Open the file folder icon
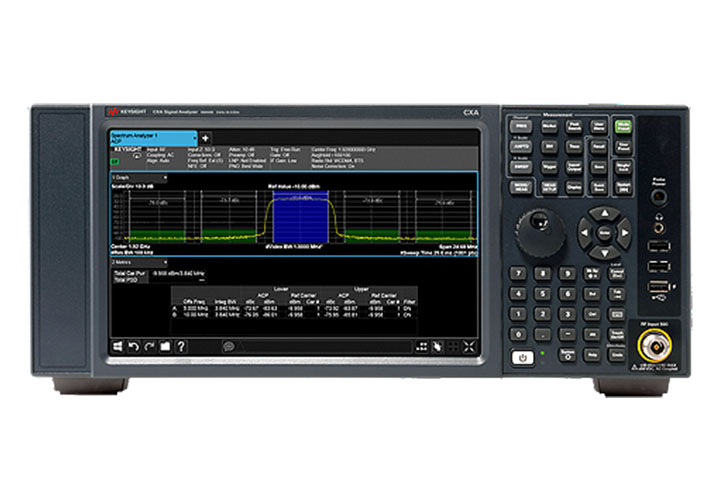 pos(165,346)
